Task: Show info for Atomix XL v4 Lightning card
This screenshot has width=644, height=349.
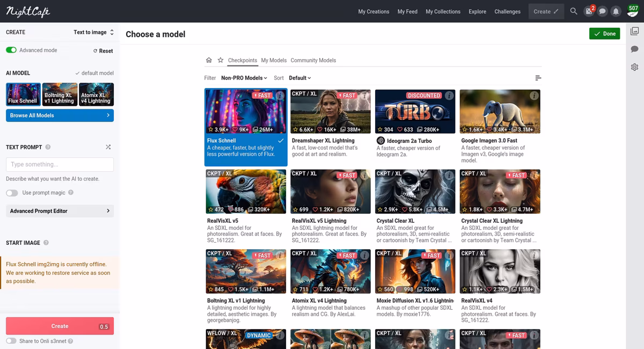Action: click(364, 256)
